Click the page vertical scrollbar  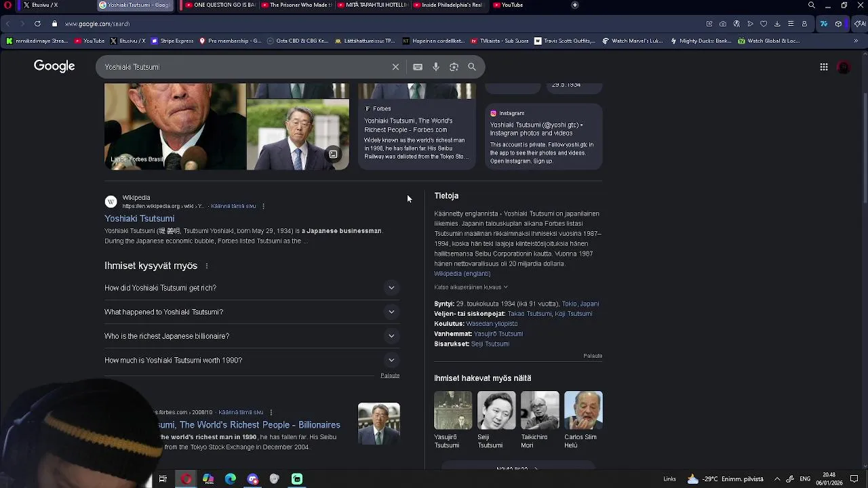[x=864, y=149]
